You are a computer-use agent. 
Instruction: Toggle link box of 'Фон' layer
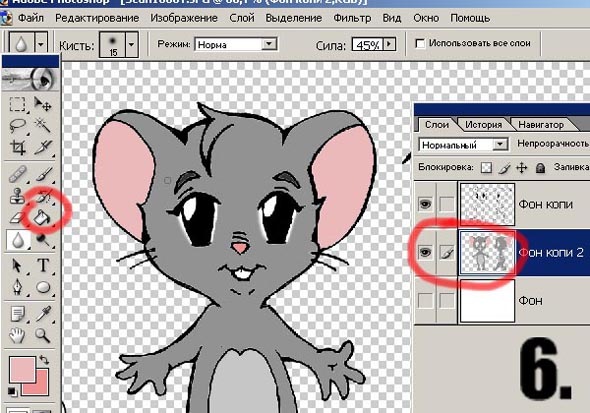(447, 301)
